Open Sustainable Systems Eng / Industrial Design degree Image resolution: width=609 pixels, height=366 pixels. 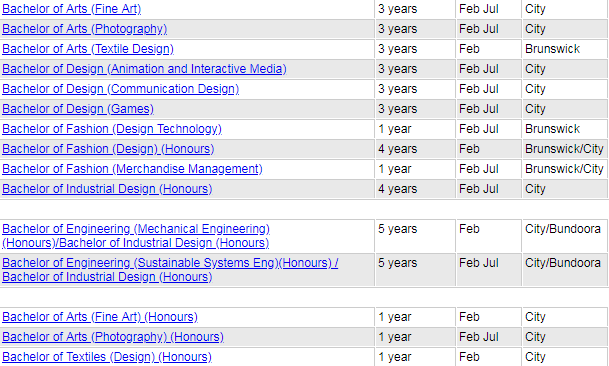pos(170,270)
